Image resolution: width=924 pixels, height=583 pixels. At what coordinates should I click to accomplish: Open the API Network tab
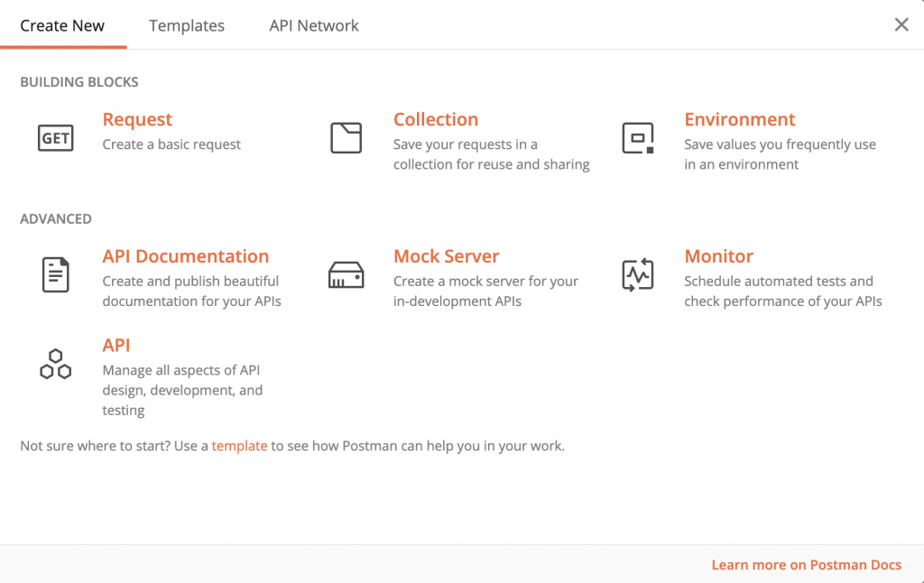coord(313,25)
